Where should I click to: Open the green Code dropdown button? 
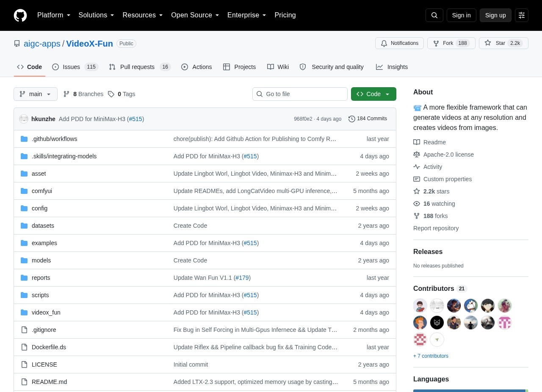[x=373, y=94]
